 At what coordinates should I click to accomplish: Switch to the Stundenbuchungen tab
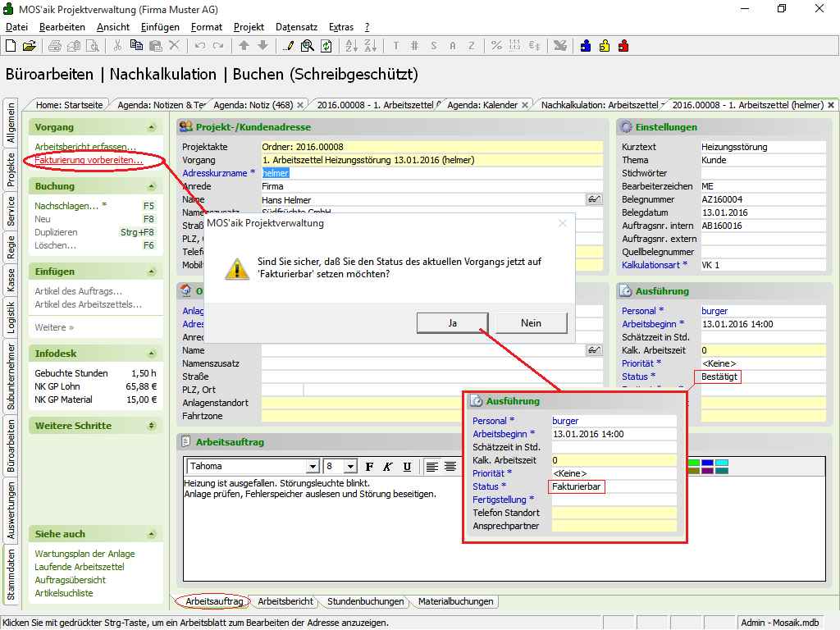[x=366, y=601]
